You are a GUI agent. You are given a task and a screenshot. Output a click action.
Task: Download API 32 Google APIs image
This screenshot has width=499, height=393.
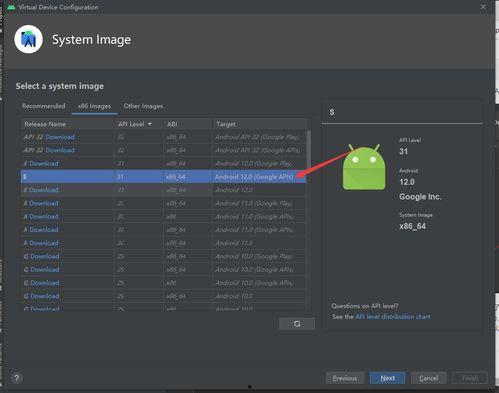(60, 150)
